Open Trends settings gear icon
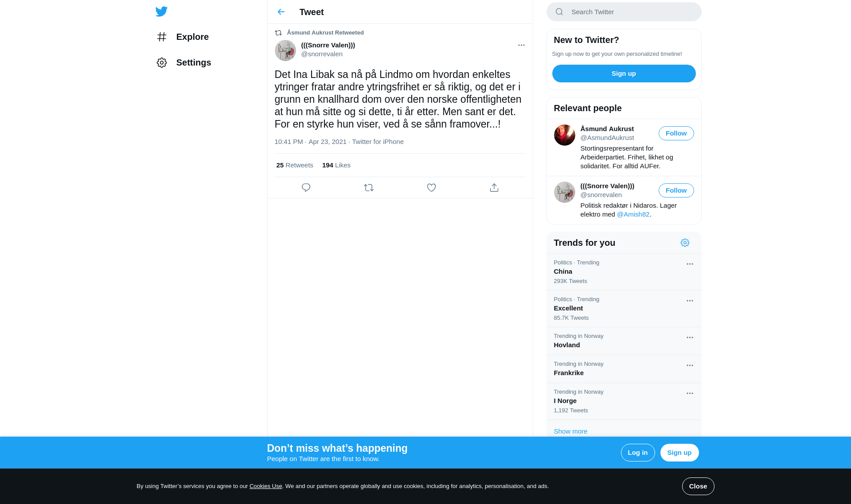This screenshot has height=504, width=851. (x=685, y=243)
